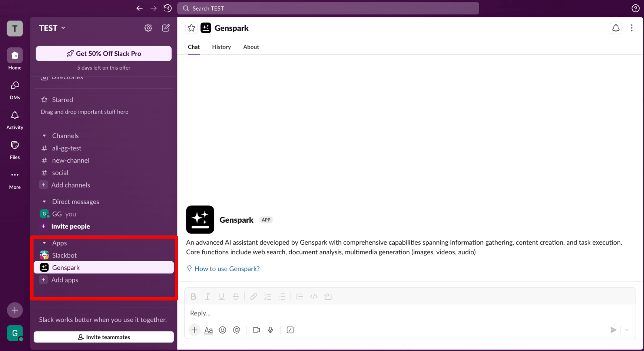Collapse the Channels section
Viewport: 644px width, 351px height.
44,136
